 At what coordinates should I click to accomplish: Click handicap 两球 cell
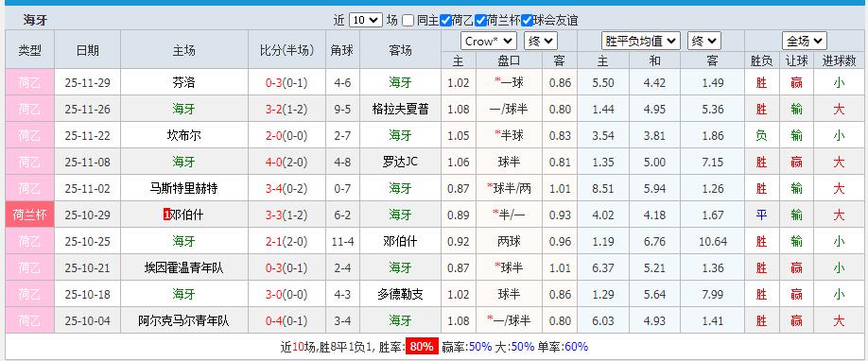[509, 241]
